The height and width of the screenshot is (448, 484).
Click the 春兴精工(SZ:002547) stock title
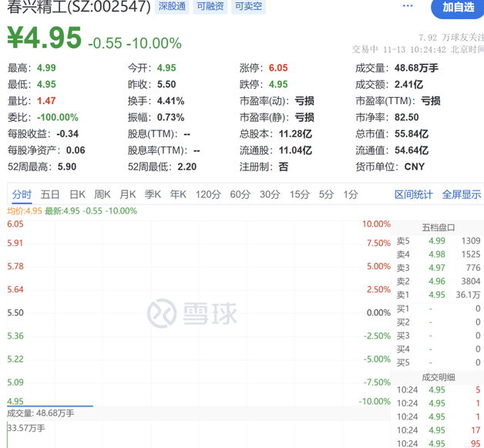(x=79, y=7)
